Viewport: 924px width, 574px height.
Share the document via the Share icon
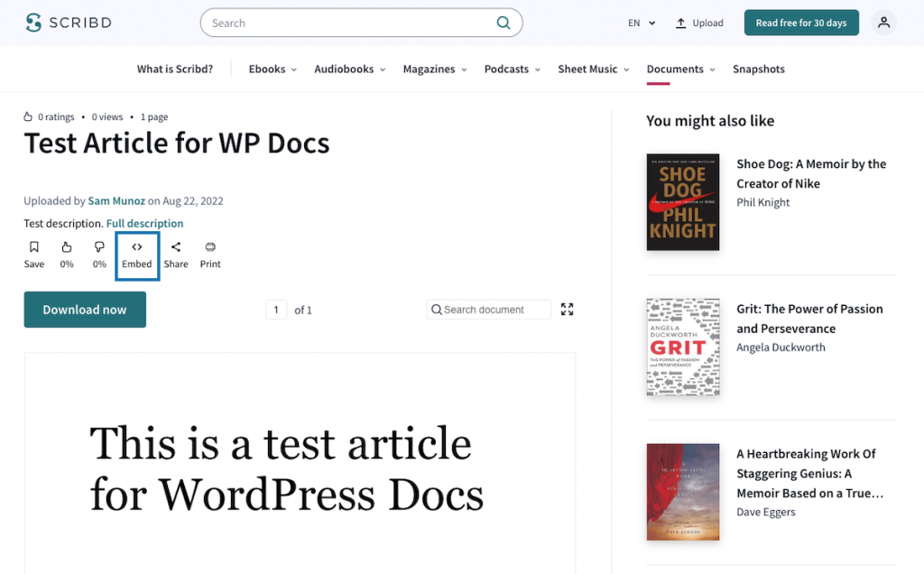(175, 254)
